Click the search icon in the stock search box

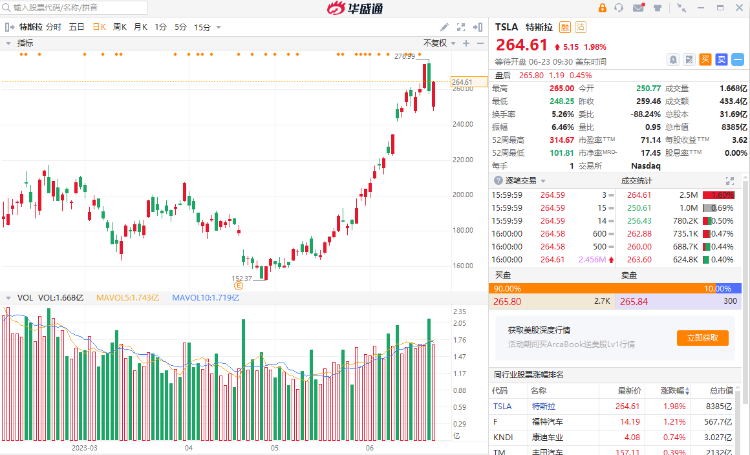[7, 8]
